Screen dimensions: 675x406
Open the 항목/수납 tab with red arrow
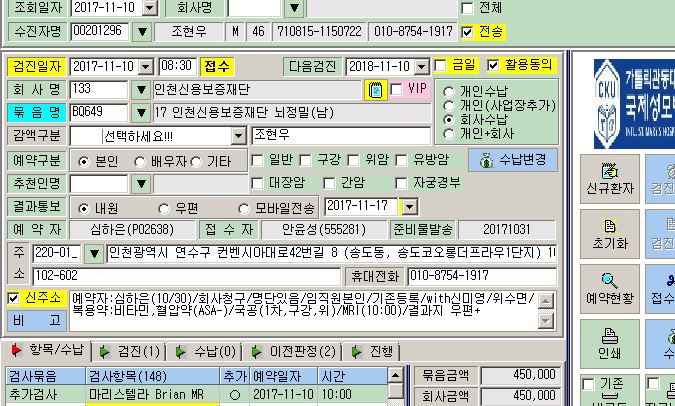pos(46,351)
